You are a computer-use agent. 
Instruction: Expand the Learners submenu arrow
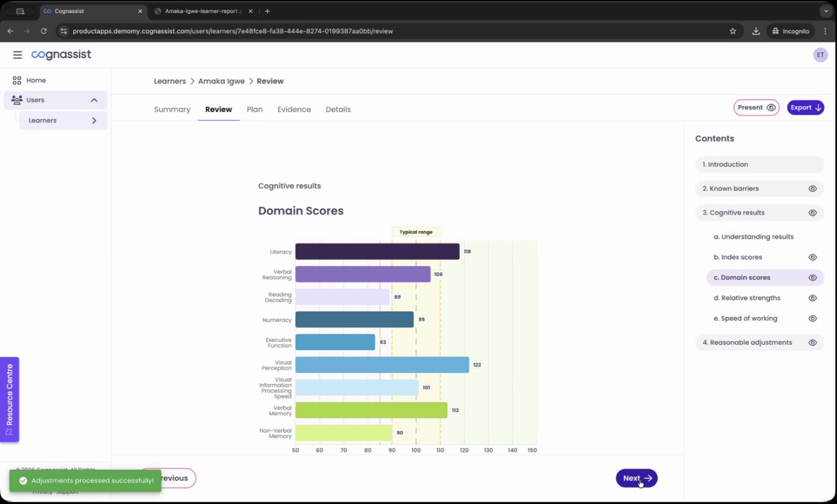coord(94,121)
